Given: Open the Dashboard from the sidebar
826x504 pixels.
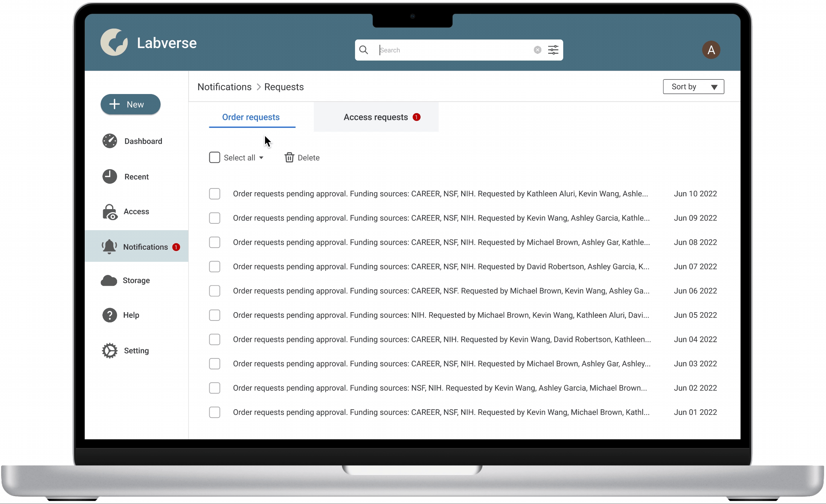Looking at the screenshot, I should click(143, 141).
